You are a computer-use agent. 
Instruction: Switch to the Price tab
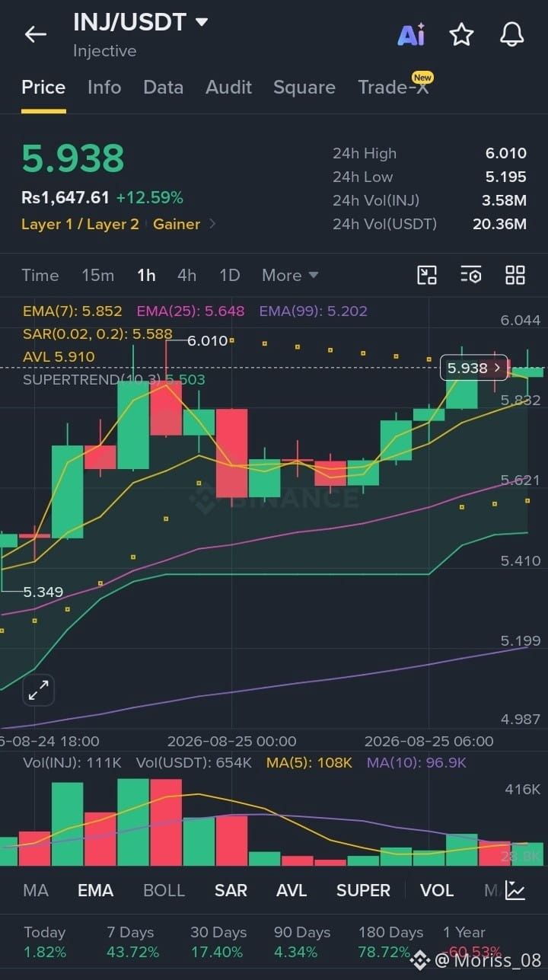point(43,88)
